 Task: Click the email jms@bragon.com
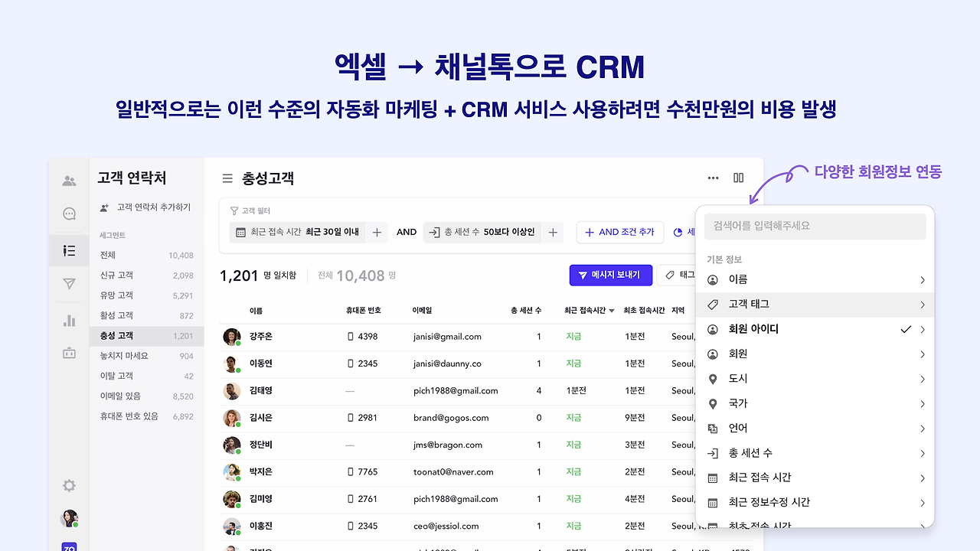coord(448,445)
